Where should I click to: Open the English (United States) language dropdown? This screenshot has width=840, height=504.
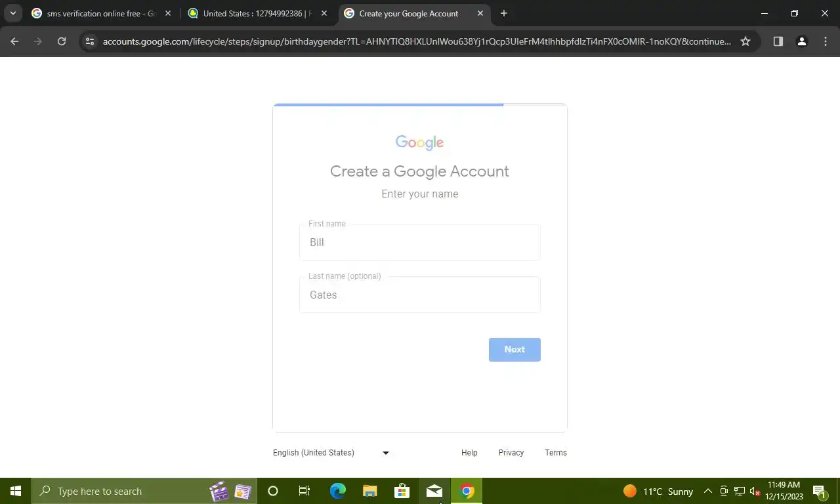331,453
